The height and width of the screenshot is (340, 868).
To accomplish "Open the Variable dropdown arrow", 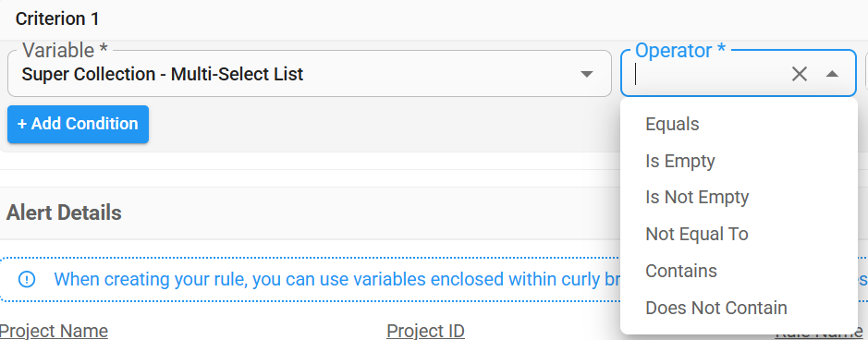I will (x=587, y=74).
